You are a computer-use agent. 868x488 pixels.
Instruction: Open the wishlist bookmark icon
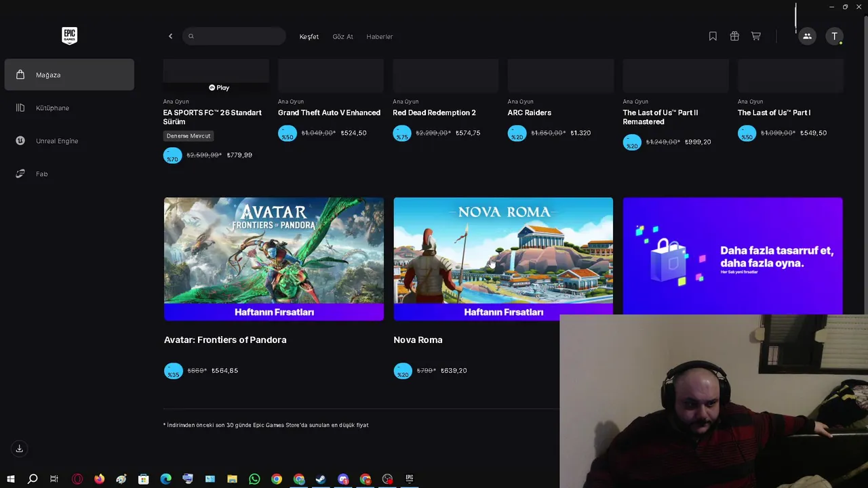[713, 37]
